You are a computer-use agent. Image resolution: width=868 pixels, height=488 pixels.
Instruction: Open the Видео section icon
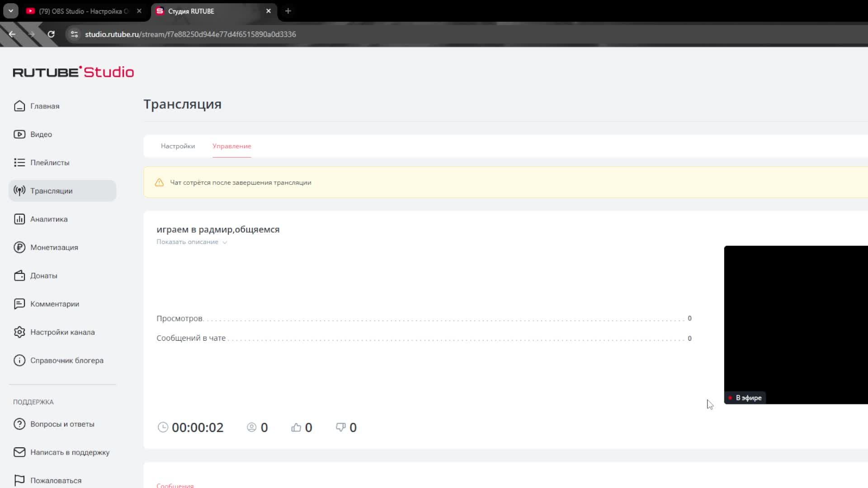click(19, 134)
